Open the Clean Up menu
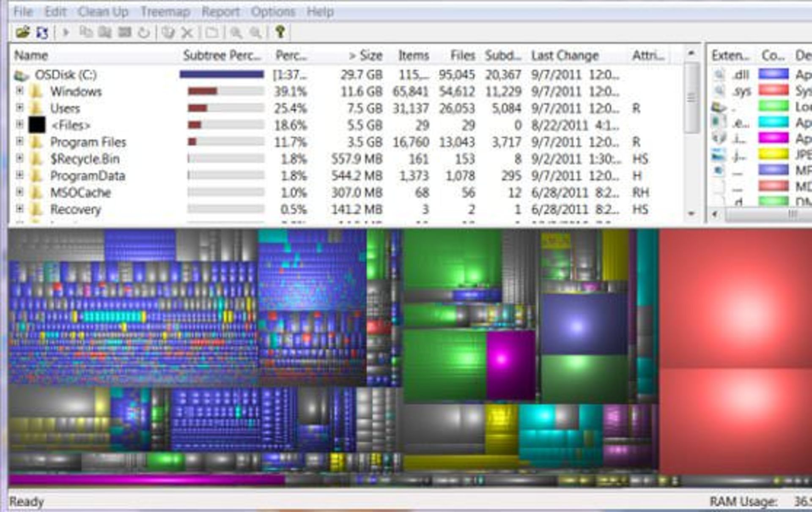 (103, 12)
